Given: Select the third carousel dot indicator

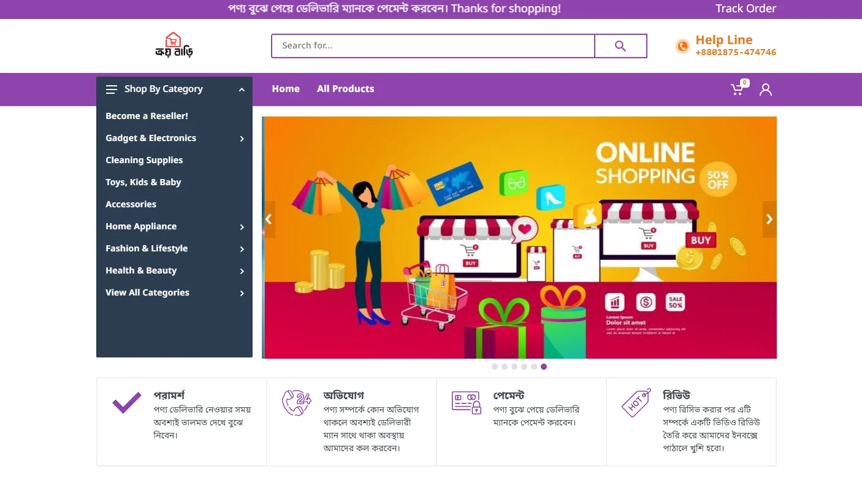Looking at the screenshot, I should [514, 367].
